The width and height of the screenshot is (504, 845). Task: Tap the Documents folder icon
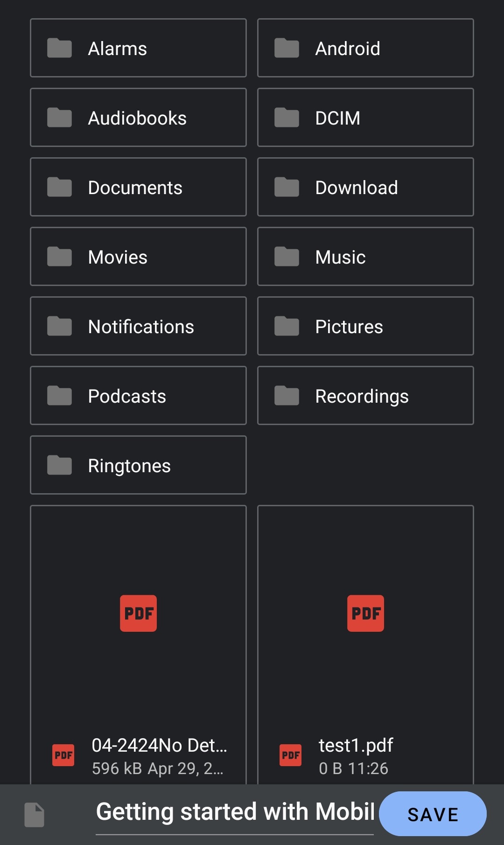[59, 187]
